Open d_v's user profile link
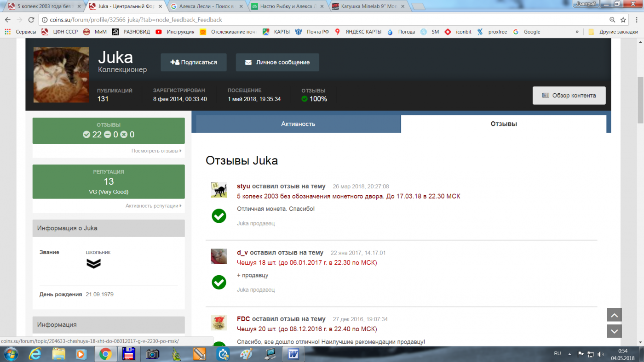This screenshot has height=362, width=644. [x=242, y=253]
